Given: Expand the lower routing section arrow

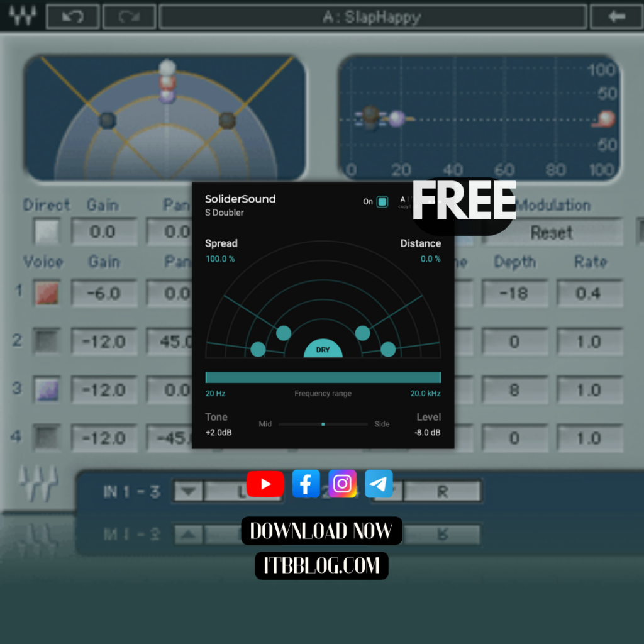Looking at the screenshot, I should click(x=187, y=534).
